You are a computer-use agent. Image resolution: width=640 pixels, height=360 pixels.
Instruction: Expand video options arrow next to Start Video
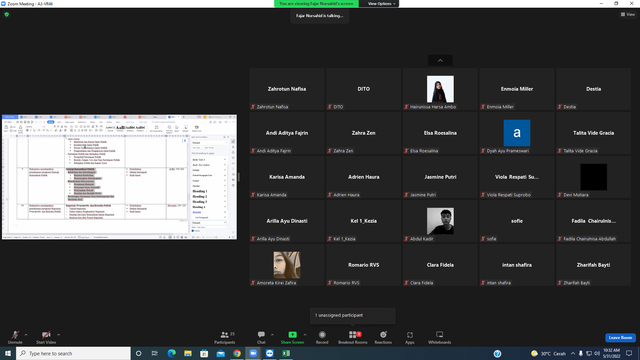[59, 335]
